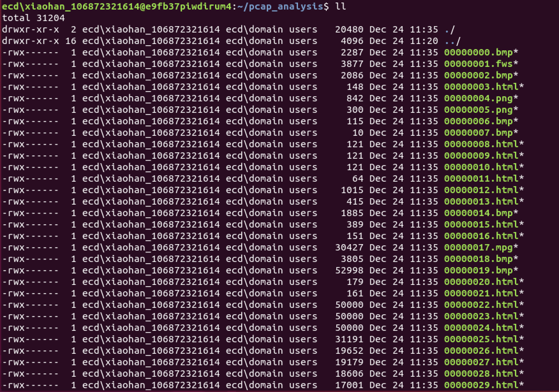Select file name 00000007.bmp
The height and width of the screenshot is (392, 559).
478,133
